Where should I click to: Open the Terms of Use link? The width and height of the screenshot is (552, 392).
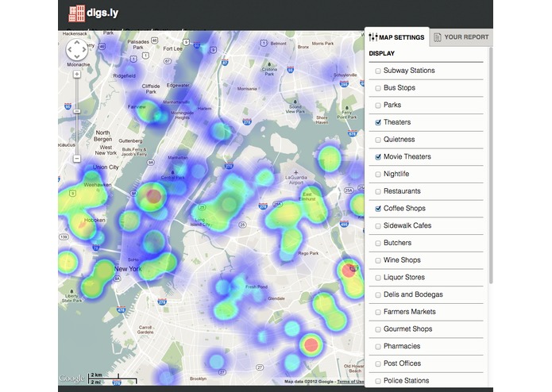point(350,382)
